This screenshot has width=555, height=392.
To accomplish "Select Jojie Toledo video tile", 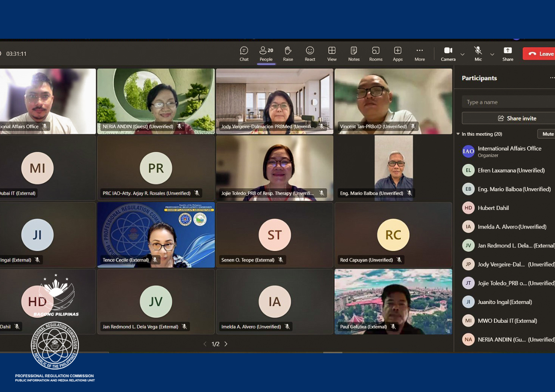I will tap(274, 168).
